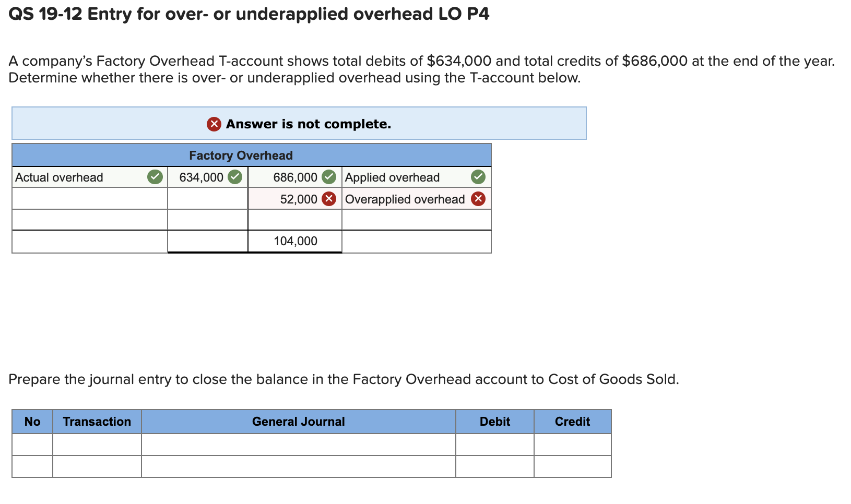
Task: Click the empty debit cell below 634,000
Action: click(x=206, y=199)
